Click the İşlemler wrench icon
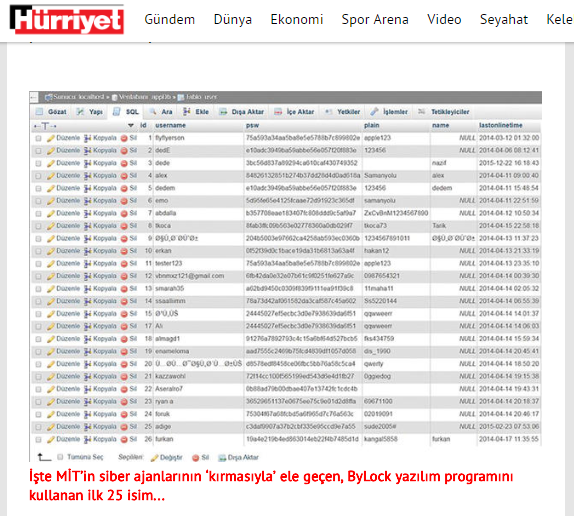This screenshot has width=574, height=516. click(x=374, y=112)
